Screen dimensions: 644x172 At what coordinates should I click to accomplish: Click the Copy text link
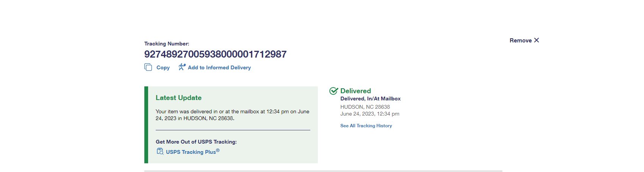pyautogui.click(x=163, y=67)
